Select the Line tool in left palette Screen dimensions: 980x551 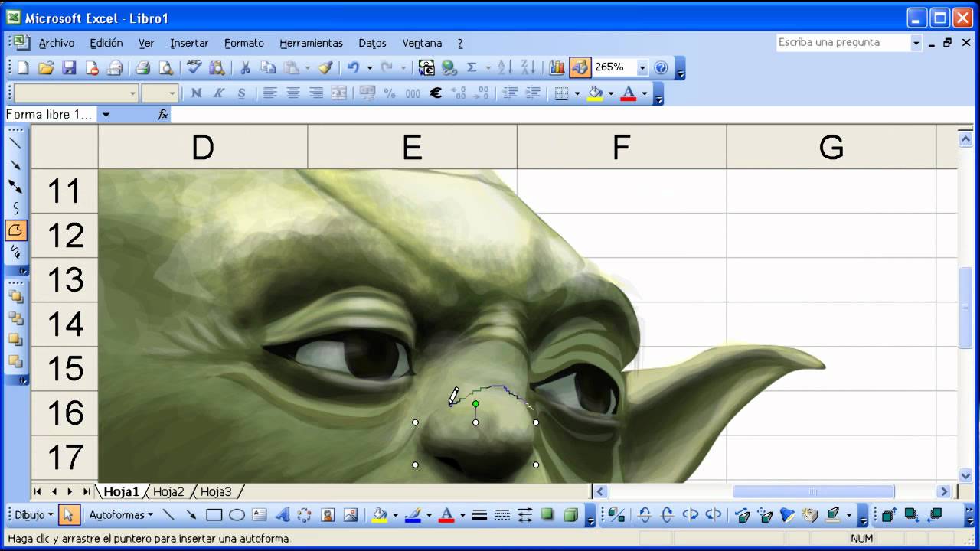click(15, 143)
